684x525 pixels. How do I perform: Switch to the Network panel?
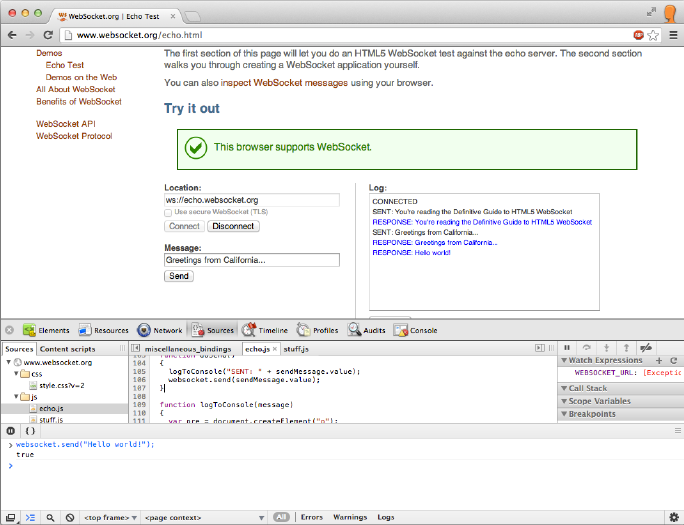point(160,330)
